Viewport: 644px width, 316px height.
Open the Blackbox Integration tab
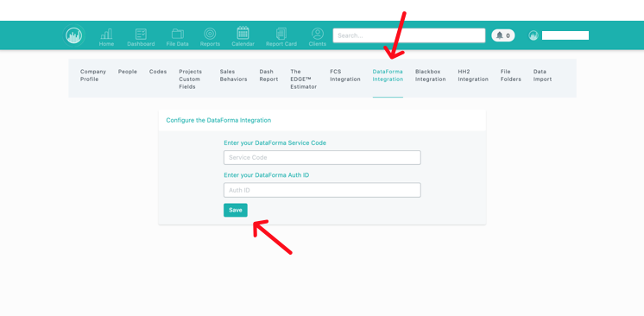(431, 75)
